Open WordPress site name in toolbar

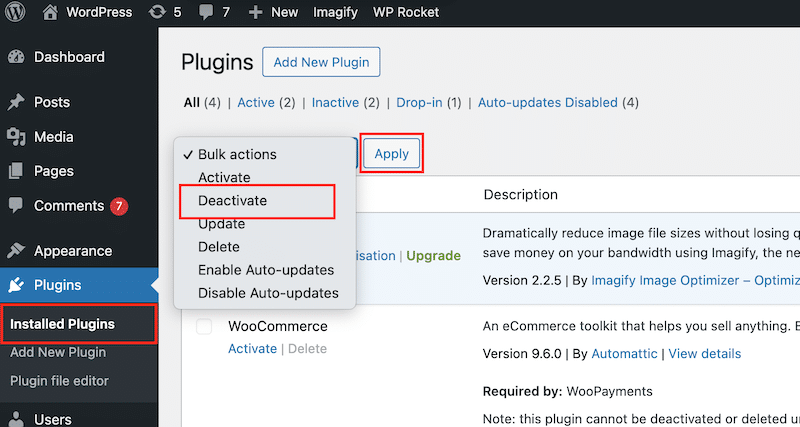tap(99, 12)
